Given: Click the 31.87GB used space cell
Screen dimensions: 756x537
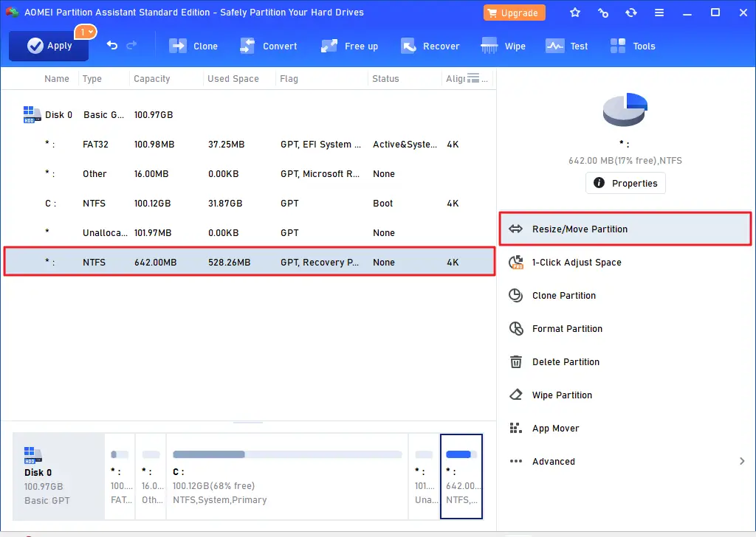Looking at the screenshot, I should click(225, 204).
